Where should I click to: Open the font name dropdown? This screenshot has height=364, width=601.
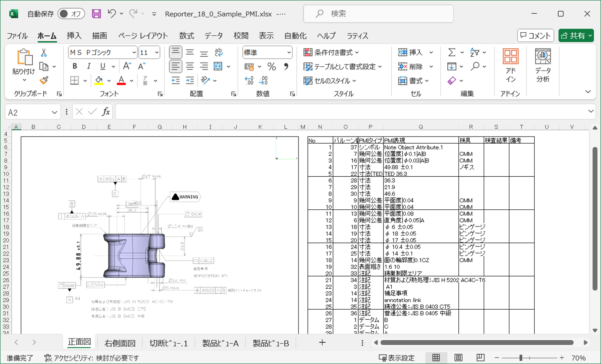pyautogui.click(x=134, y=52)
